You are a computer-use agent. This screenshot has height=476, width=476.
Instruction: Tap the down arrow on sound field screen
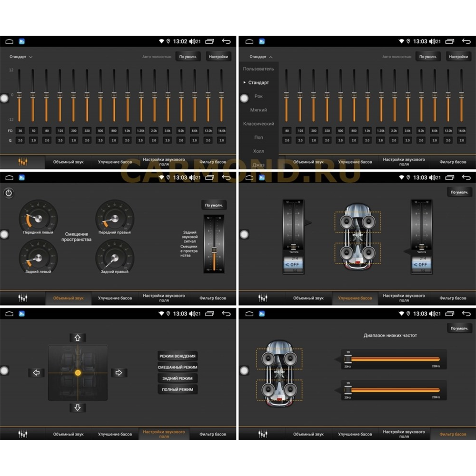tap(78, 407)
